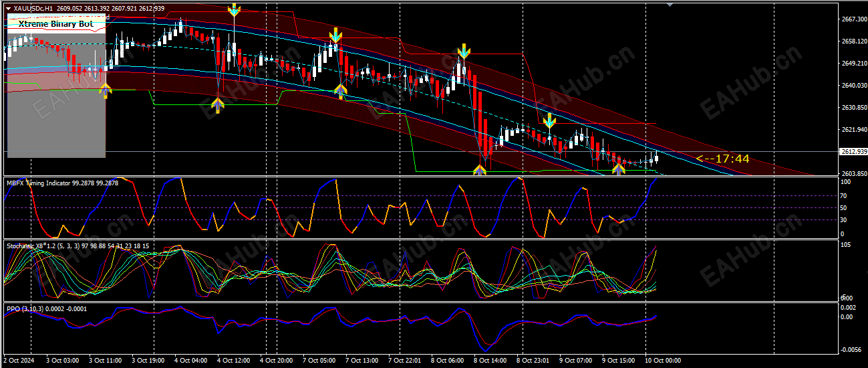Click the 3 Oct 11:00 time label
This screenshot has height=368, width=868.
(x=106, y=361)
